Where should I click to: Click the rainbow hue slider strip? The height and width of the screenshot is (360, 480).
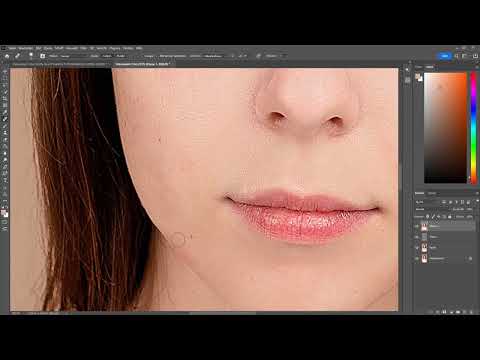(473, 128)
